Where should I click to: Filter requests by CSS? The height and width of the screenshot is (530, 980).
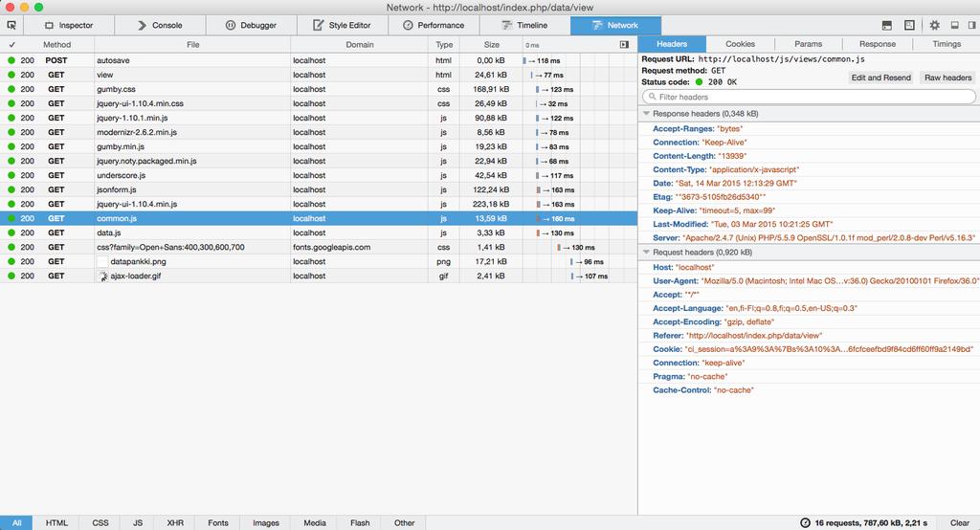tap(100, 522)
